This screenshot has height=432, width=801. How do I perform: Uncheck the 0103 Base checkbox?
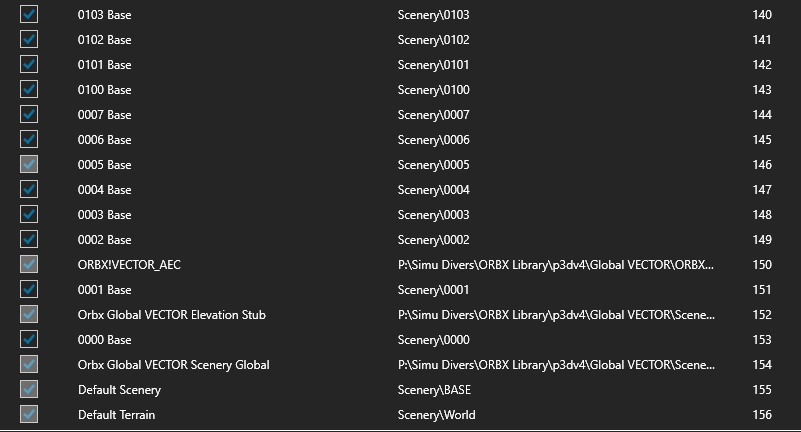(29, 14)
